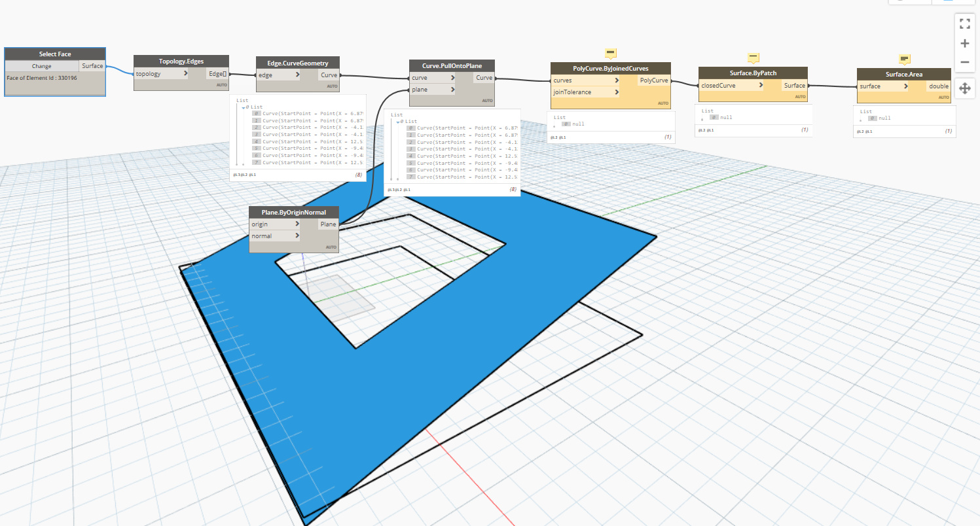Viewport: 980px width, 526px height.
Task: Open the warning bubble above Surface.Area
Action: 905,59
